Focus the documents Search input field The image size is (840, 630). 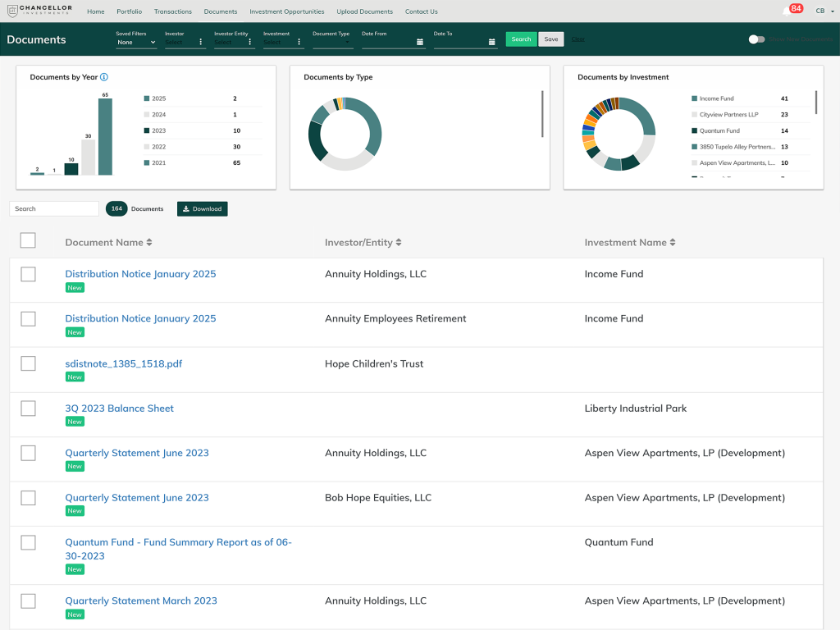[x=54, y=209]
